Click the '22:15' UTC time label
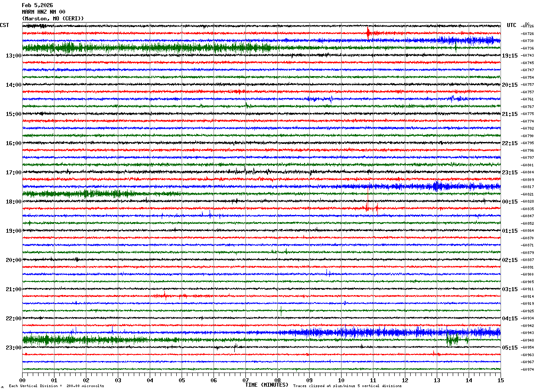Image resolution: width=536 pixels, height=392 pixels. pyautogui.click(x=510, y=143)
